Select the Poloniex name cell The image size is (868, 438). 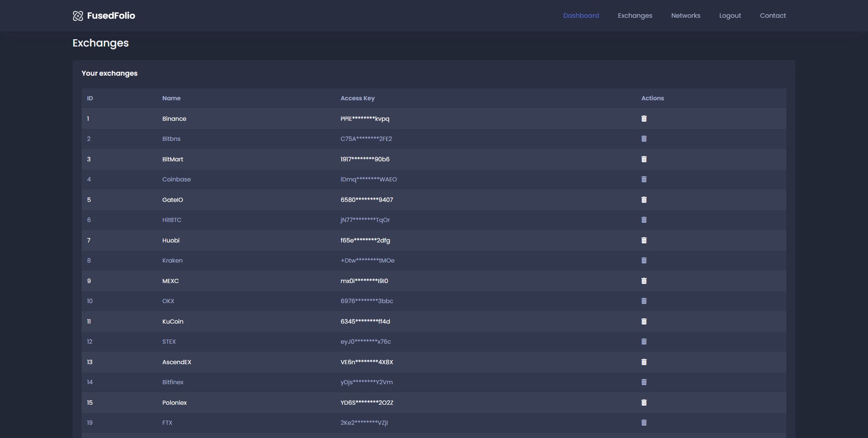coord(175,403)
